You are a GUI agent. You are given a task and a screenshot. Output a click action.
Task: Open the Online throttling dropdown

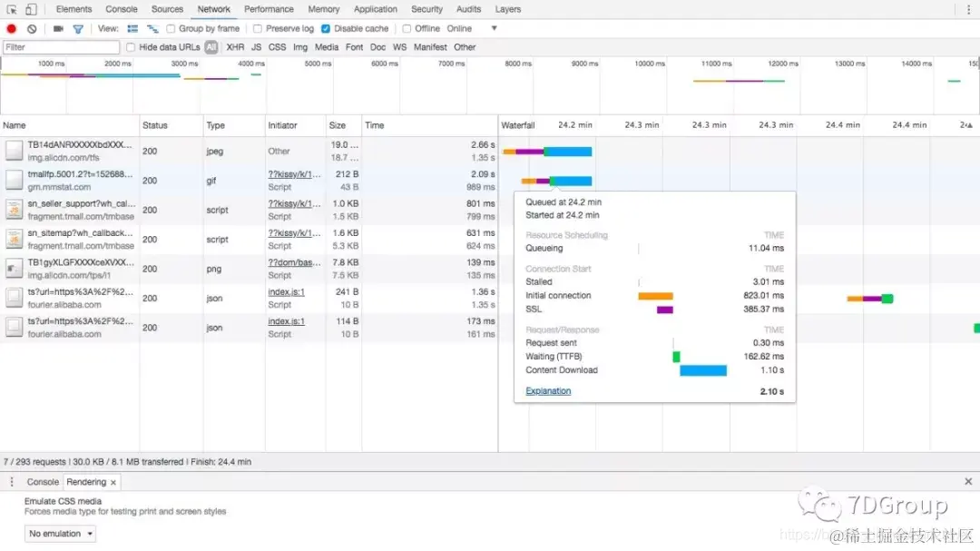pyautogui.click(x=471, y=29)
